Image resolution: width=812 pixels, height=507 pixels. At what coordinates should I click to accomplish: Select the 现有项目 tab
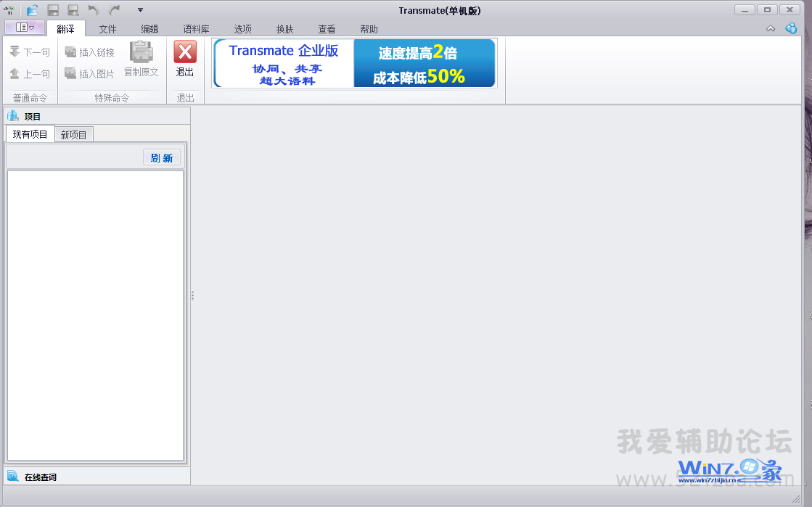click(x=30, y=134)
